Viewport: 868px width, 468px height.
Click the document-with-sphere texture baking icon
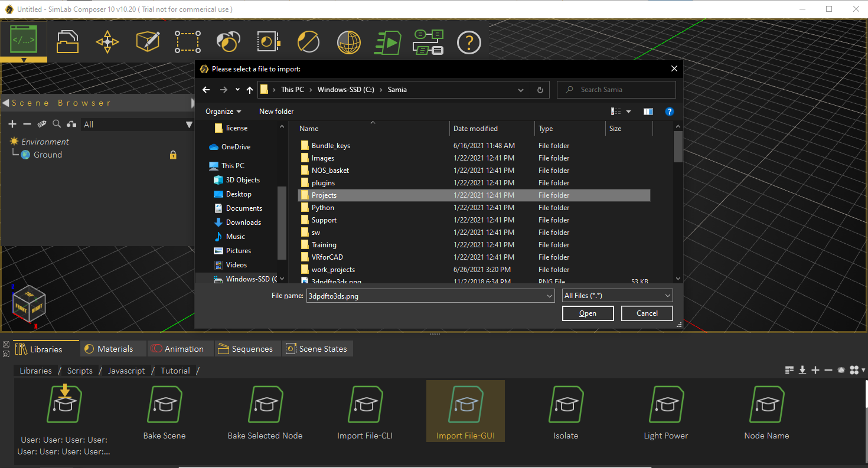click(268, 42)
